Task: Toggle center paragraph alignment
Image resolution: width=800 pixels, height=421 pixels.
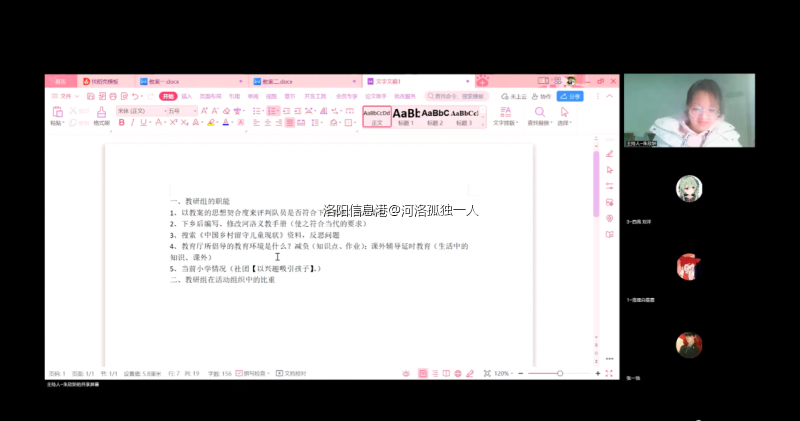Action: point(267,122)
